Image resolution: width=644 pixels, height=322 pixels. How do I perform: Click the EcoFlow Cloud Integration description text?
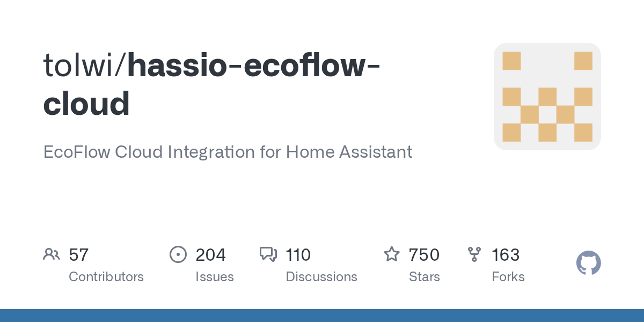[x=228, y=152]
